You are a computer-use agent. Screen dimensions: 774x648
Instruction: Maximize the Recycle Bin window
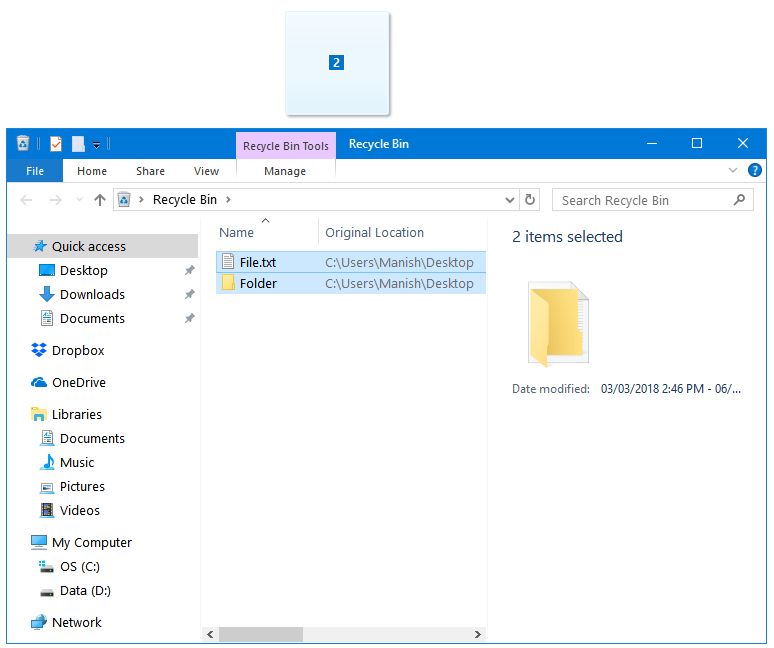[697, 144]
